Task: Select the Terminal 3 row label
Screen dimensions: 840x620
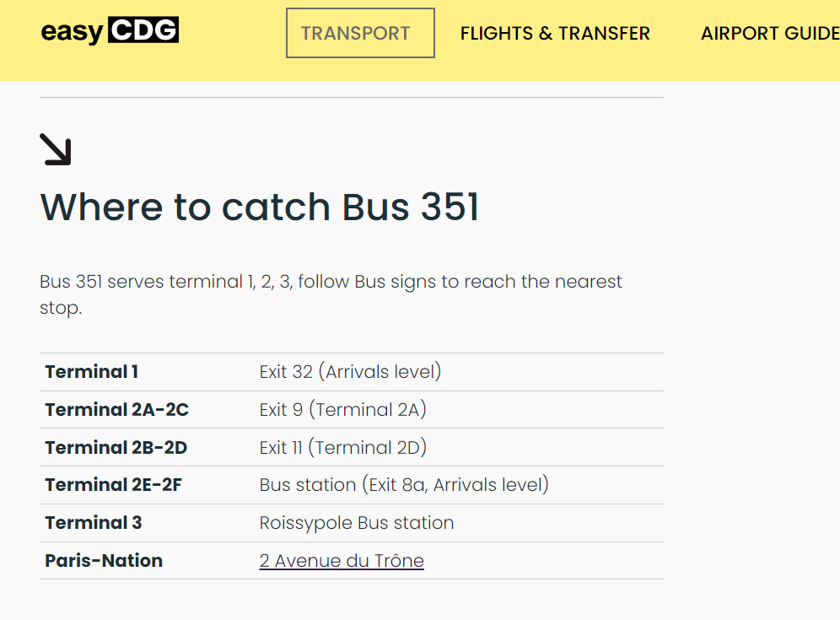Action: pyautogui.click(x=94, y=522)
